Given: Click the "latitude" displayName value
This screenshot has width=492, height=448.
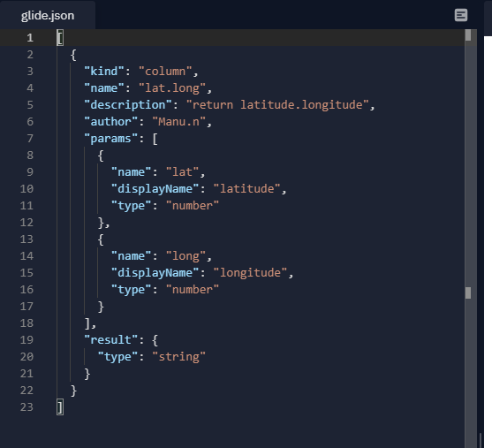Looking at the screenshot, I should (x=247, y=189).
